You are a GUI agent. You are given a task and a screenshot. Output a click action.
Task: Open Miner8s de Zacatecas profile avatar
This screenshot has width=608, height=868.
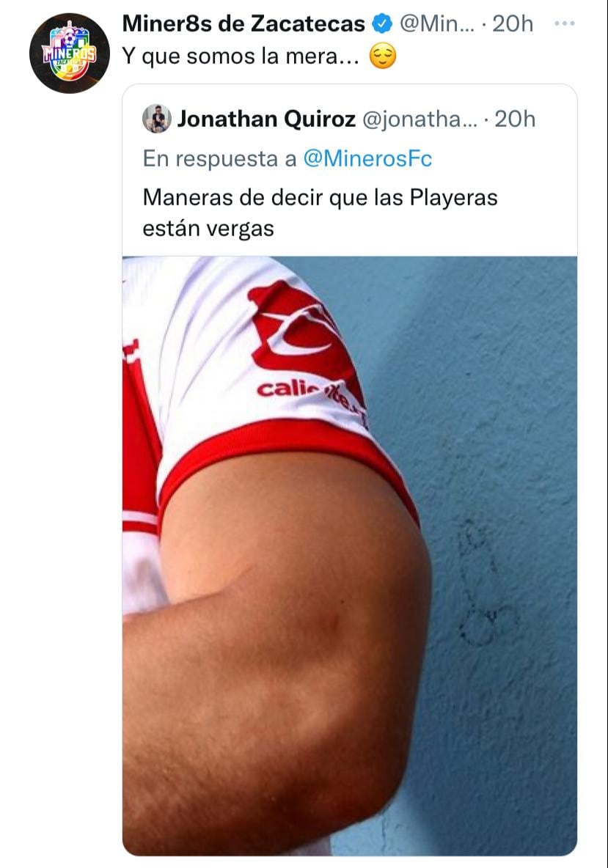click(69, 53)
